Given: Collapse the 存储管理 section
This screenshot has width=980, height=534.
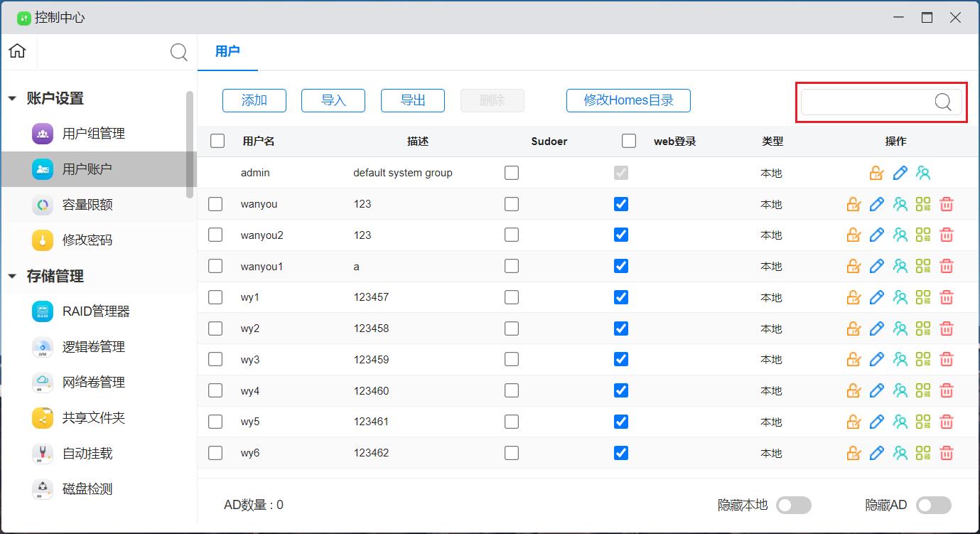Looking at the screenshot, I should 12,277.
